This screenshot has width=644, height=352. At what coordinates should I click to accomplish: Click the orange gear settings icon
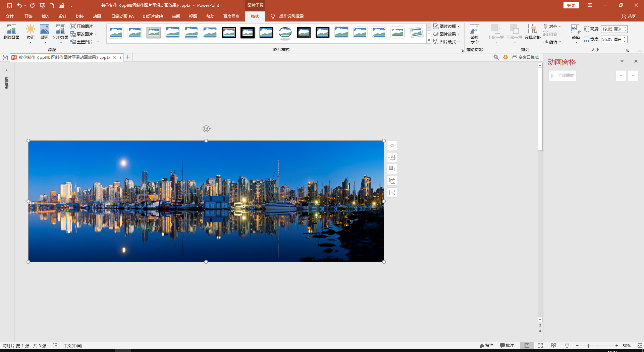(x=505, y=57)
